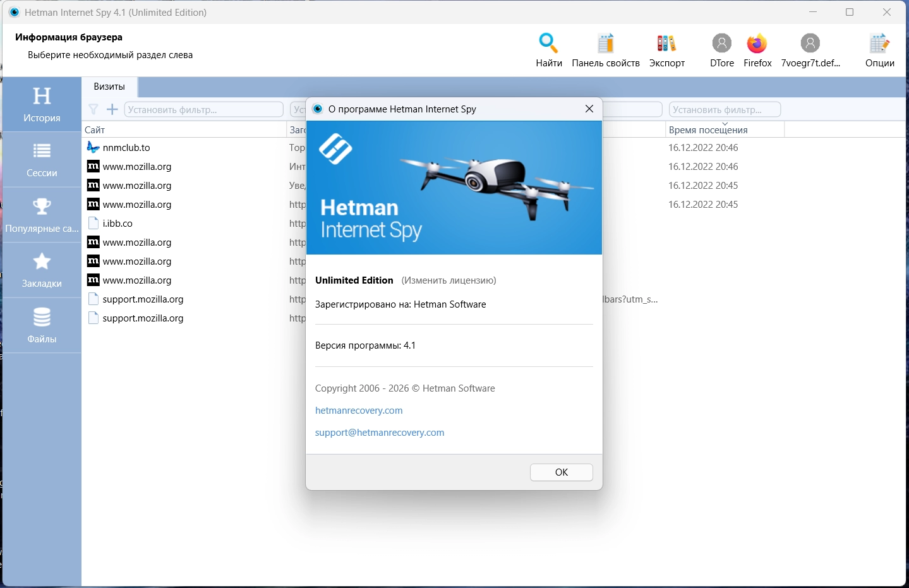Click Изменить лицензию link

(448, 280)
